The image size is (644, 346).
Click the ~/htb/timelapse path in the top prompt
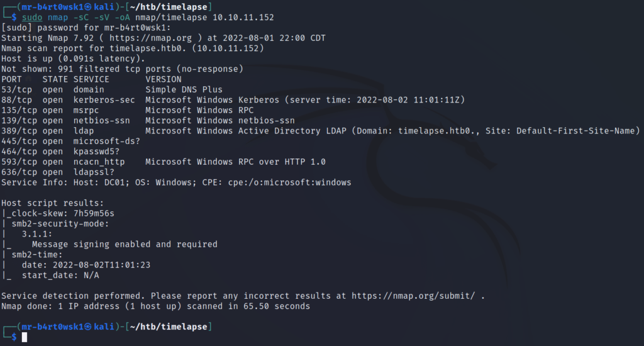point(169,7)
